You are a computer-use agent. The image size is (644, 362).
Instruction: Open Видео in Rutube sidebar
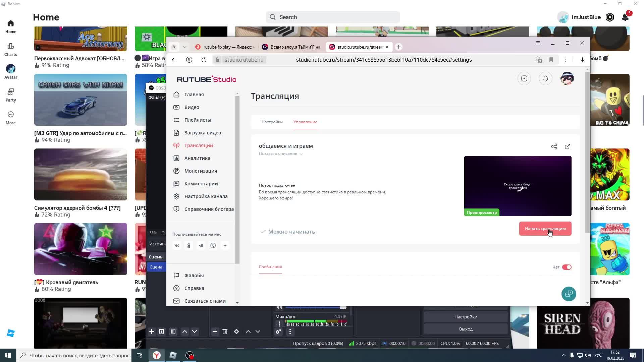(x=192, y=107)
